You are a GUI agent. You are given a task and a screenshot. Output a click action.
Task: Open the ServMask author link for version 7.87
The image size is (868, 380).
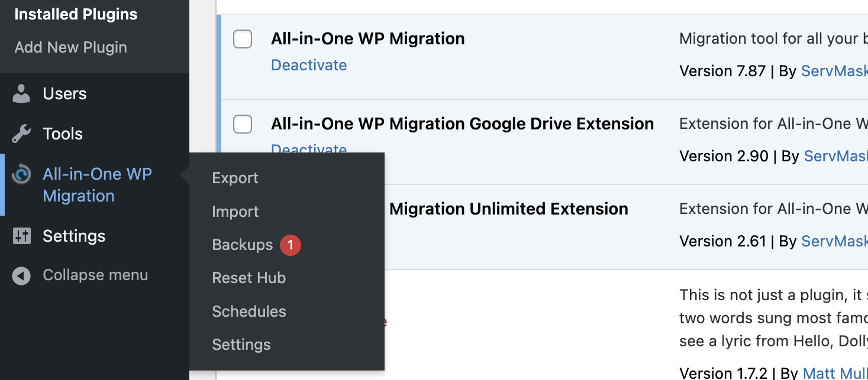point(833,71)
